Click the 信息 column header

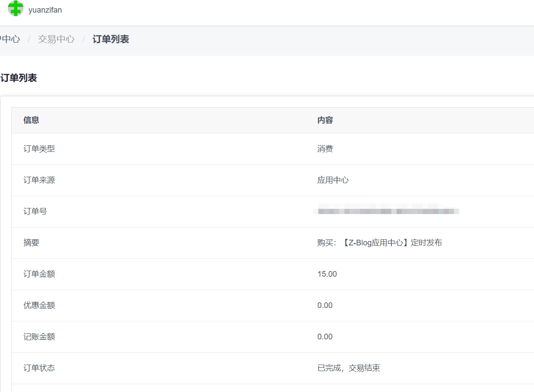(x=31, y=121)
